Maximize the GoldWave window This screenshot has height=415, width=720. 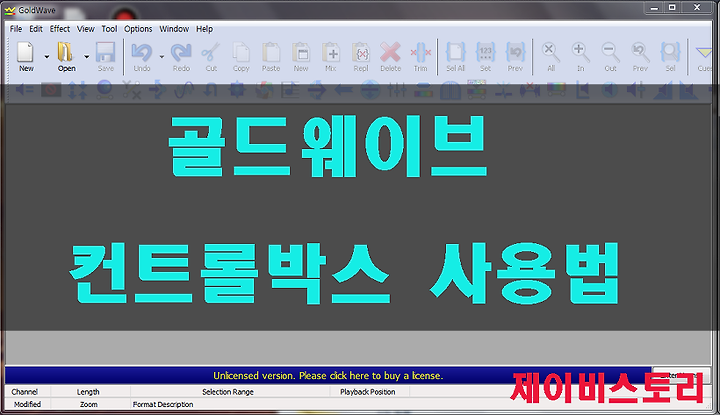(x=672, y=7)
